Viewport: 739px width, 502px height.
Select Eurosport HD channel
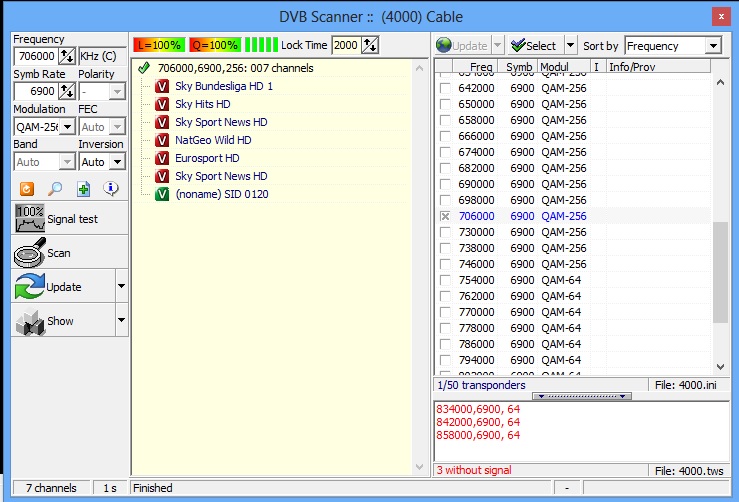click(x=207, y=158)
